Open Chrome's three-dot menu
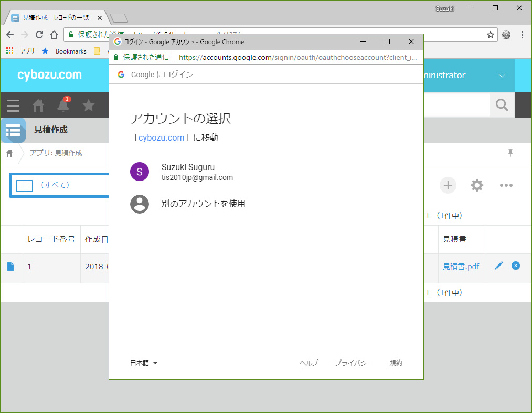Image resolution: width=532 pixels, height=413 pixels. (522, 35)
